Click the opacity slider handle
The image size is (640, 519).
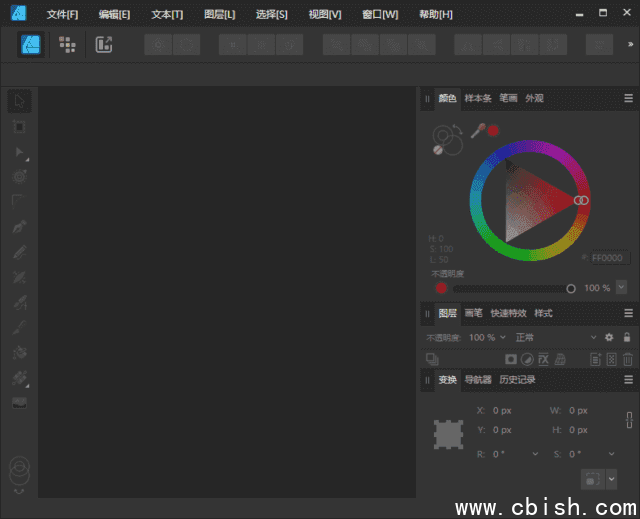pos(571,289)
